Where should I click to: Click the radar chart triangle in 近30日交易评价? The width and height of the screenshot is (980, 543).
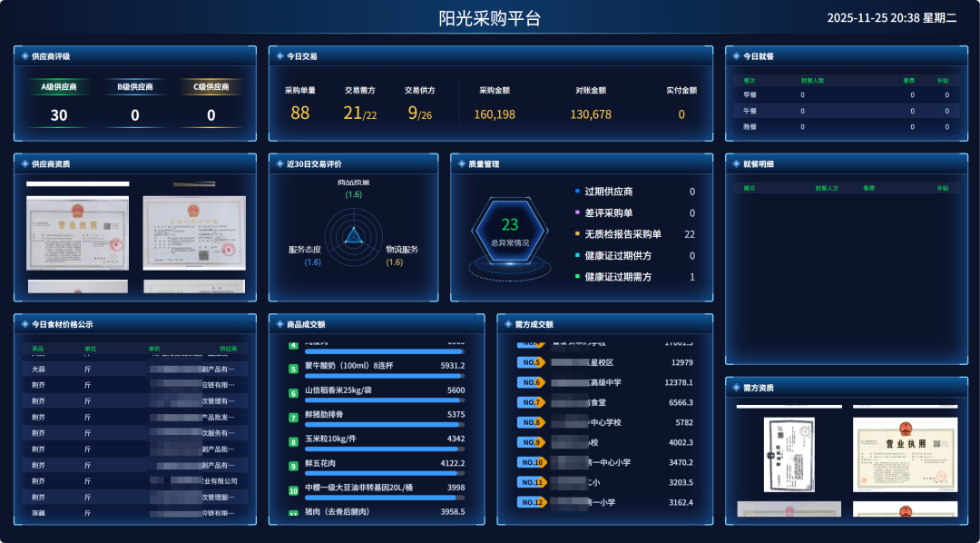coord(353,236)
